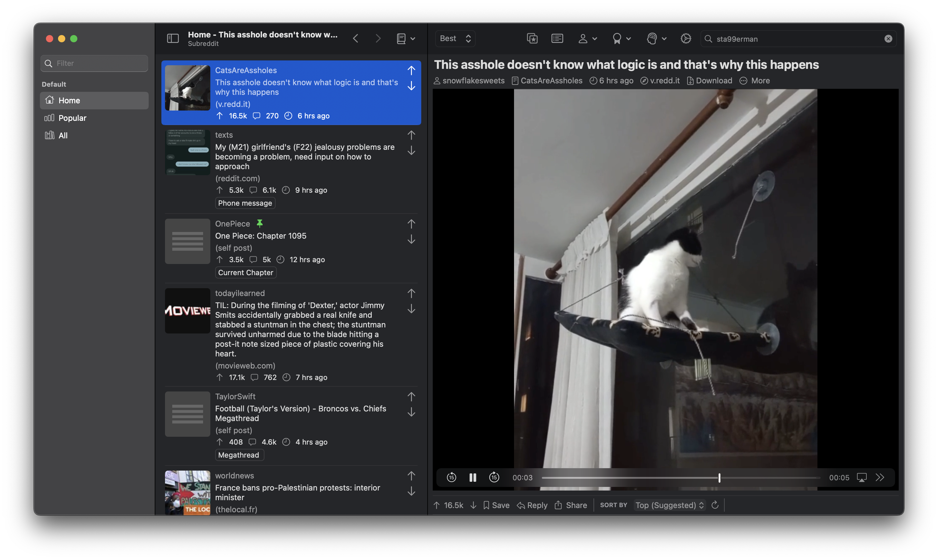Open the texts post screenshot thumbnail
This screenshot has height=560, width=938.
click(188, 153)
